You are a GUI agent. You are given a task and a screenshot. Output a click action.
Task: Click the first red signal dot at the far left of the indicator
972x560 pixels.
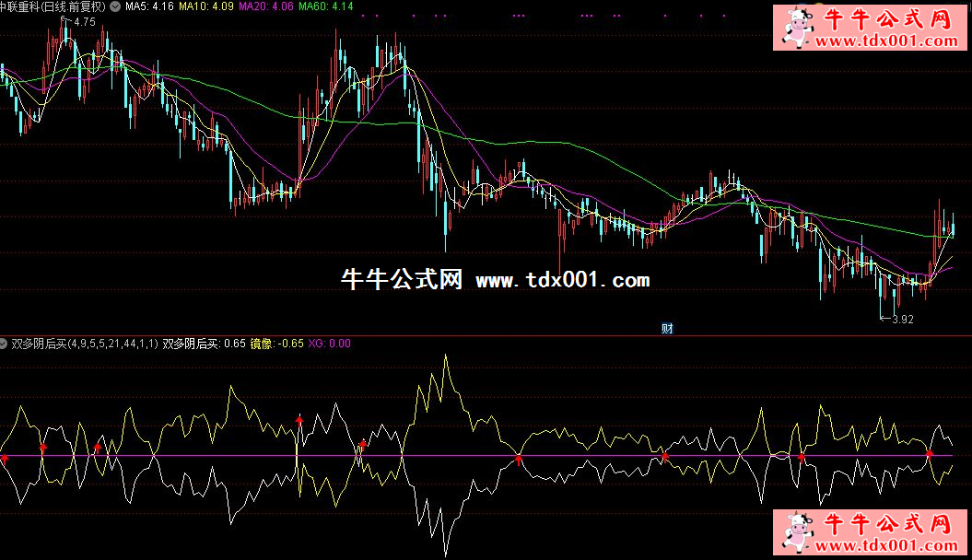pos(5,458)
